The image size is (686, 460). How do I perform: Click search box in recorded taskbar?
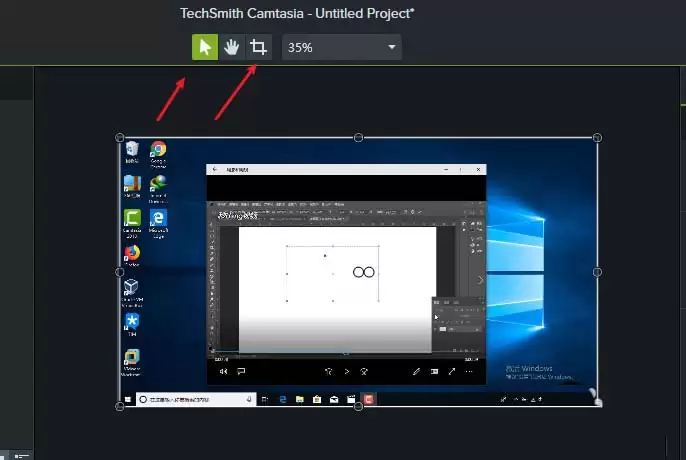tap(196, 399)
